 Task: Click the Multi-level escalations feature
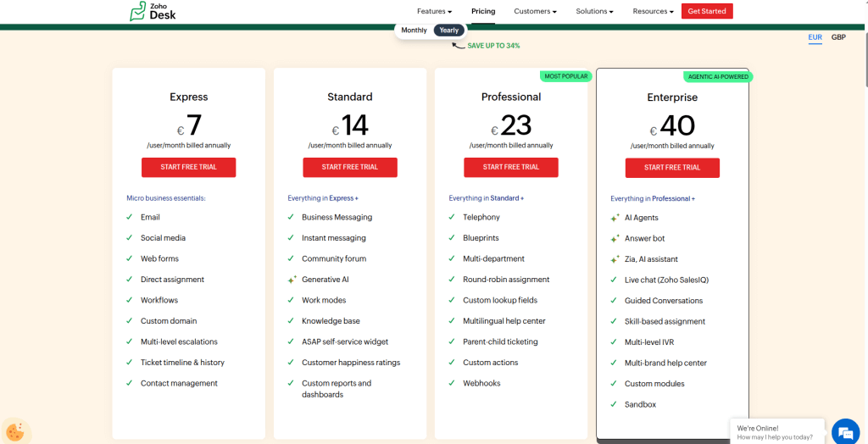click(179, 341)
